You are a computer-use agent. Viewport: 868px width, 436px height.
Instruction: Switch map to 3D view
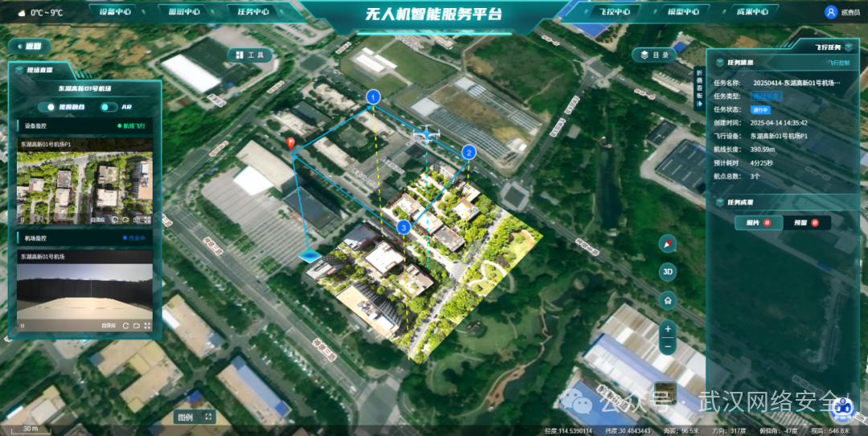(x=668, y=271)
